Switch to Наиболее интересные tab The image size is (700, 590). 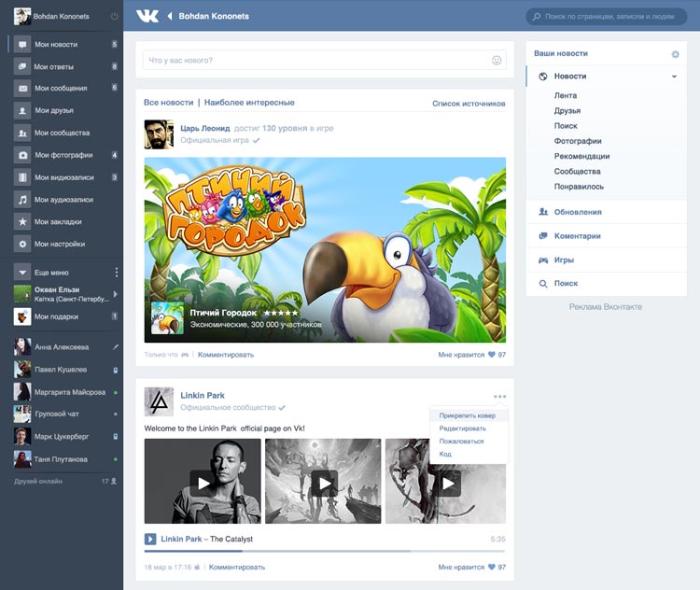249,103
